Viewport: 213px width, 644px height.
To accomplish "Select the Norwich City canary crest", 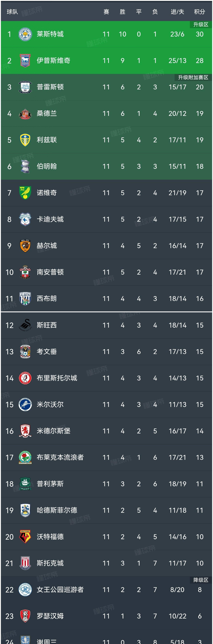I will click(25, 193).
